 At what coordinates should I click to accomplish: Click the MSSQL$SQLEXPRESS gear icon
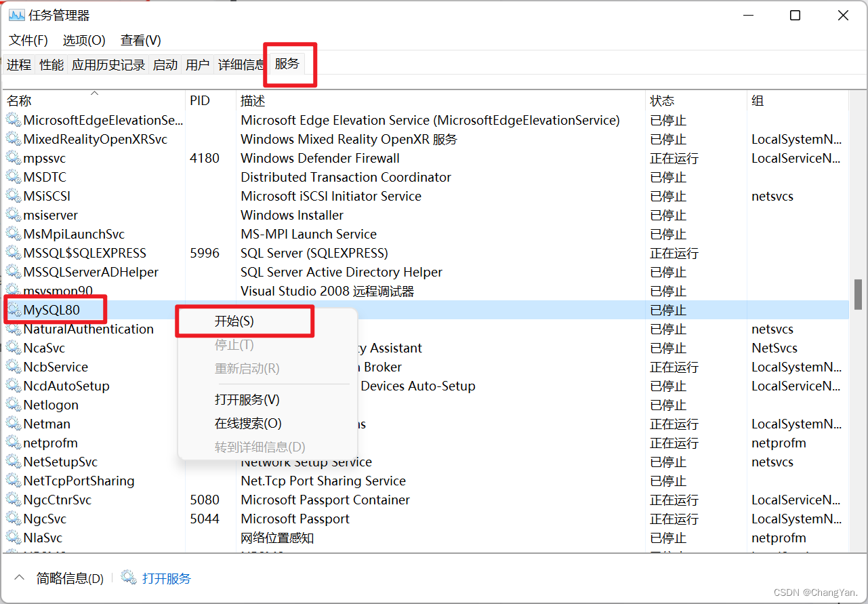coord(14,254)
